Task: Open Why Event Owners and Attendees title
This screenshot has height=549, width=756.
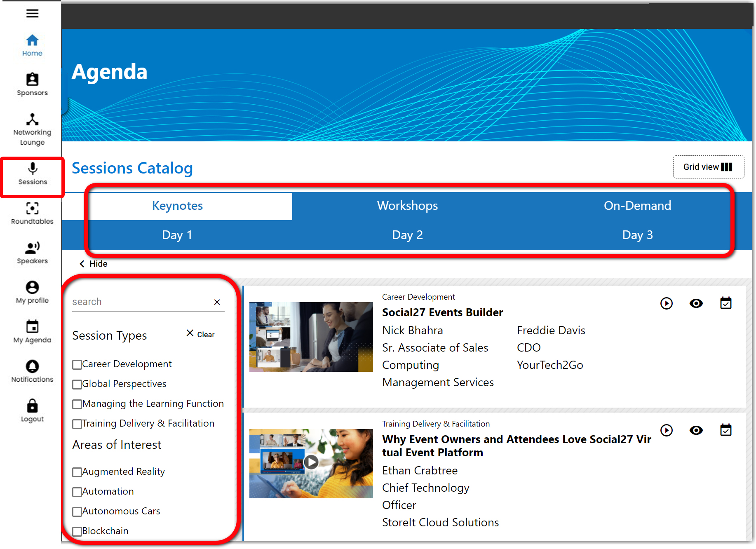Action: 517,446
